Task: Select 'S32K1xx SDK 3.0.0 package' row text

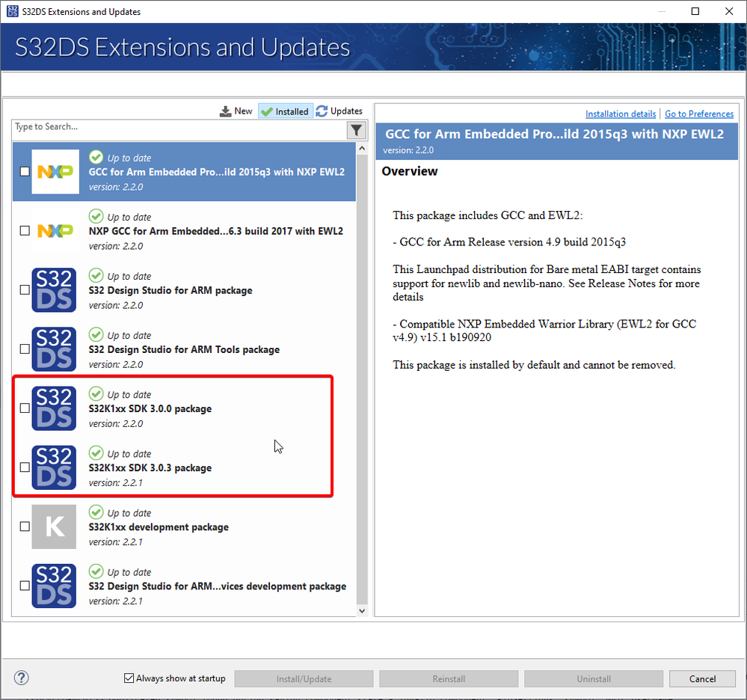Action: click(150, 409)
